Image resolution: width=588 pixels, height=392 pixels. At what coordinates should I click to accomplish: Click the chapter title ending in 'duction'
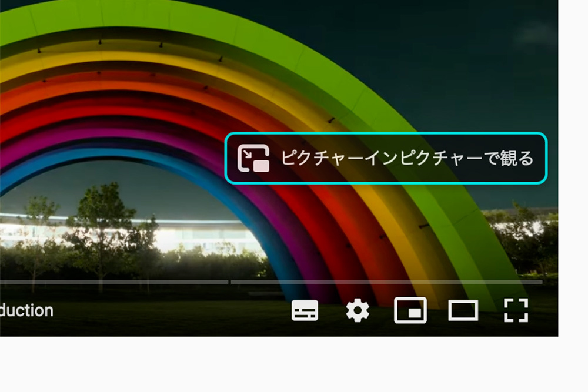tap(26, 311)
